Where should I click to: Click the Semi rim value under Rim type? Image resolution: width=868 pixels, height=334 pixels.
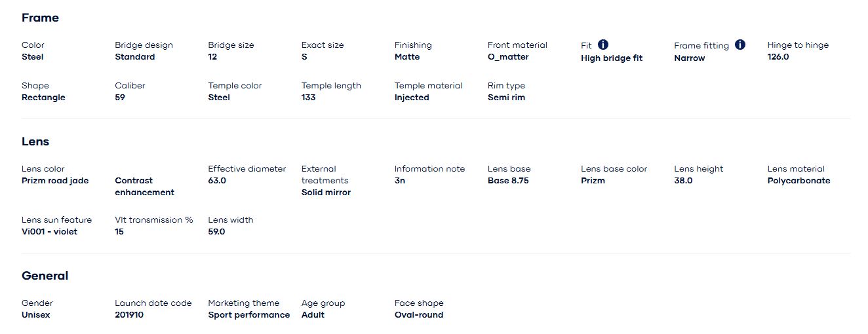(506, 98)
